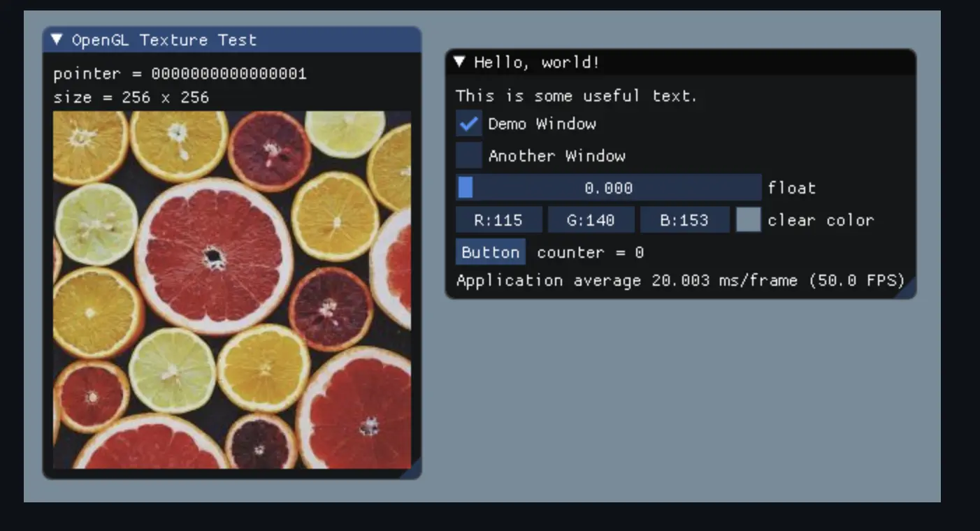
Task: Click the 'counter = 0' text
Action: [591, 252]
